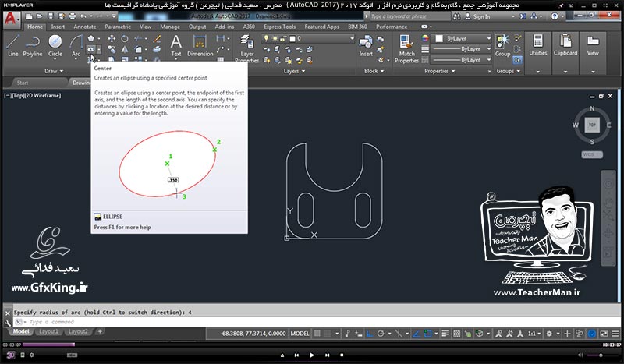This screenshot has height=364, width=624.
Task: Activate the Rotate tool
Action: 125,39
